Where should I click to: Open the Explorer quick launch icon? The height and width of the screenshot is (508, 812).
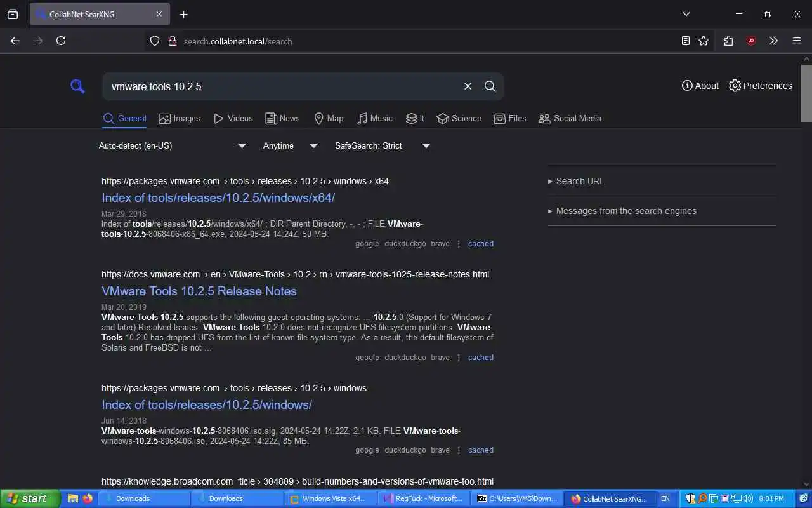coord(72,498)
